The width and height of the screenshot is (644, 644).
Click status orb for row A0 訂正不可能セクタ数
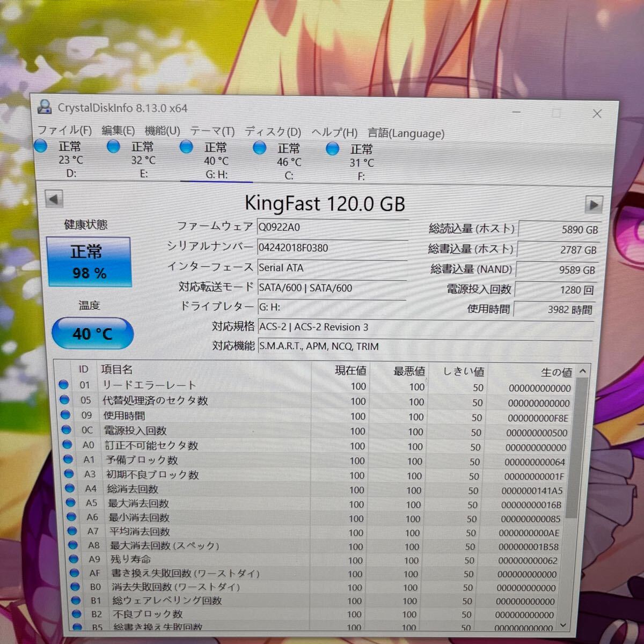pos(67,444)
